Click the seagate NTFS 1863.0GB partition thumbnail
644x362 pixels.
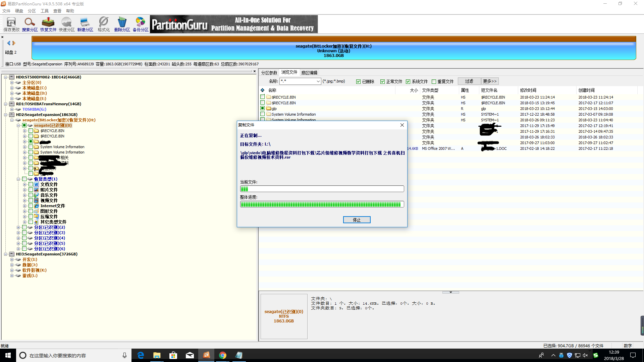pyautogui.click(x=284, y=316)
